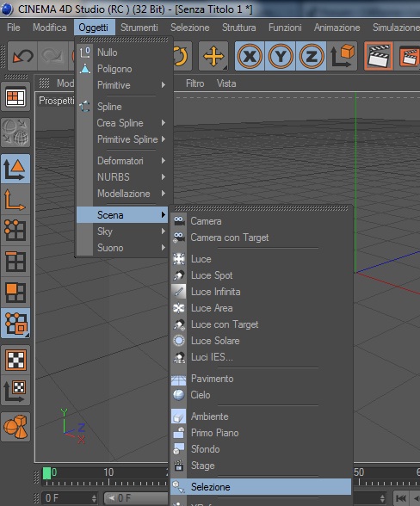420x506 pixels.
Task: Choose Poligono object entry
Action: tap(122, 69)
